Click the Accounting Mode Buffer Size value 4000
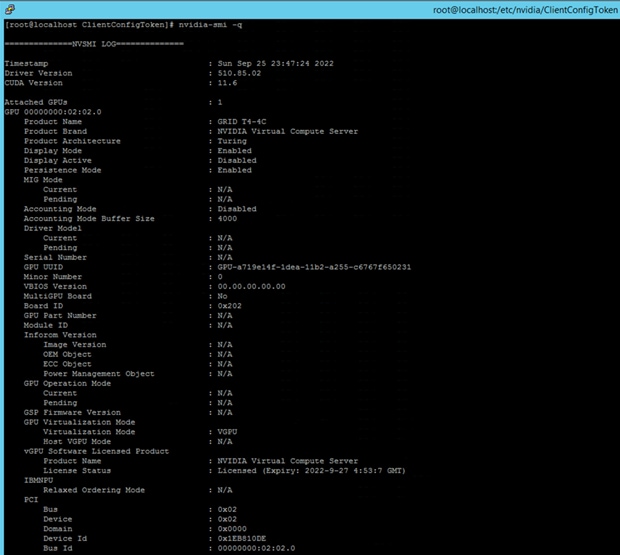 pos(227,219)
